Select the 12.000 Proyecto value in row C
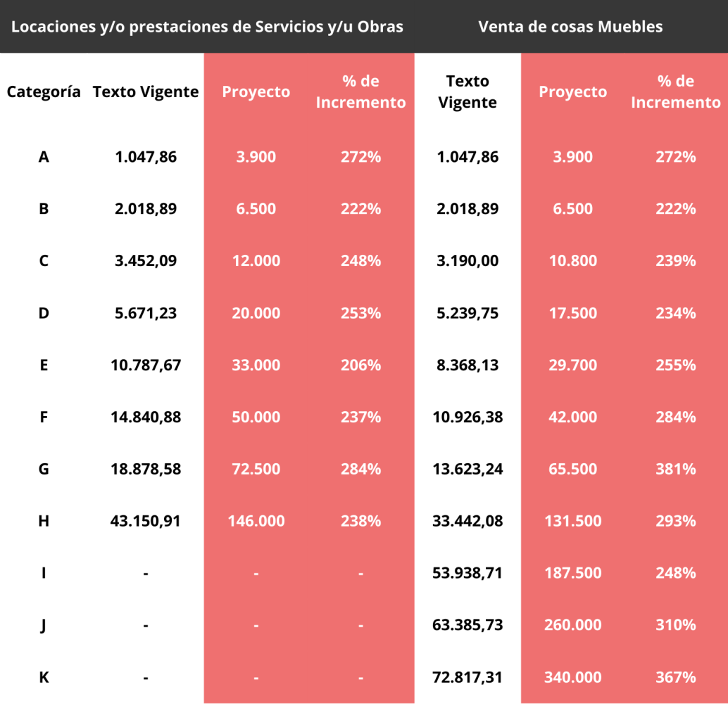Viewport: 728px width, 704px height. [256, 260]
